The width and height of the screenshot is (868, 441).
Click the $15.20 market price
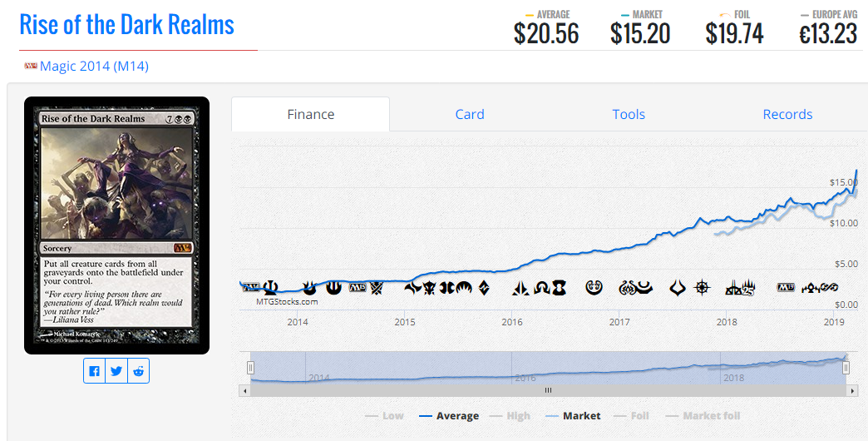[640, 34]
